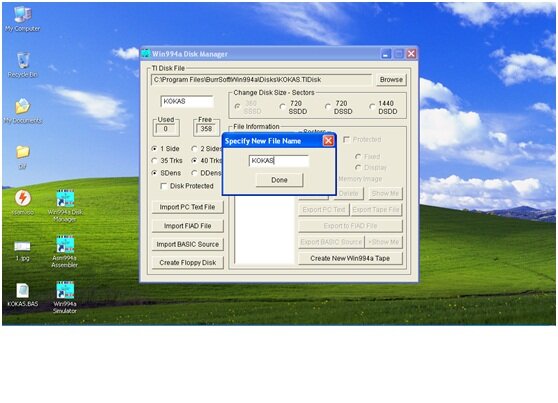Launch Win994a Simulator desktop icon

coord(65,297)
